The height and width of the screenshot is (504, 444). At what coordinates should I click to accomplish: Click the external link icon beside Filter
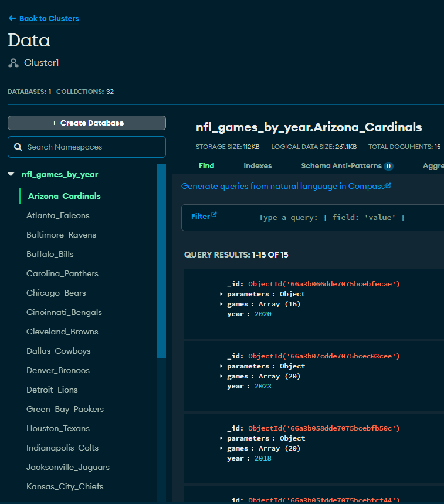point(214,214)
